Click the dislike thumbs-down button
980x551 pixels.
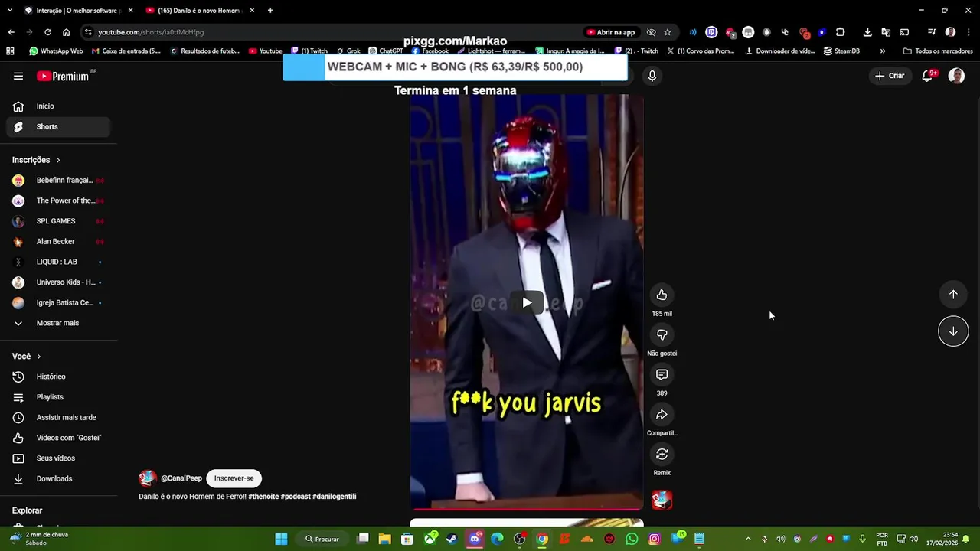coord(661,335)
